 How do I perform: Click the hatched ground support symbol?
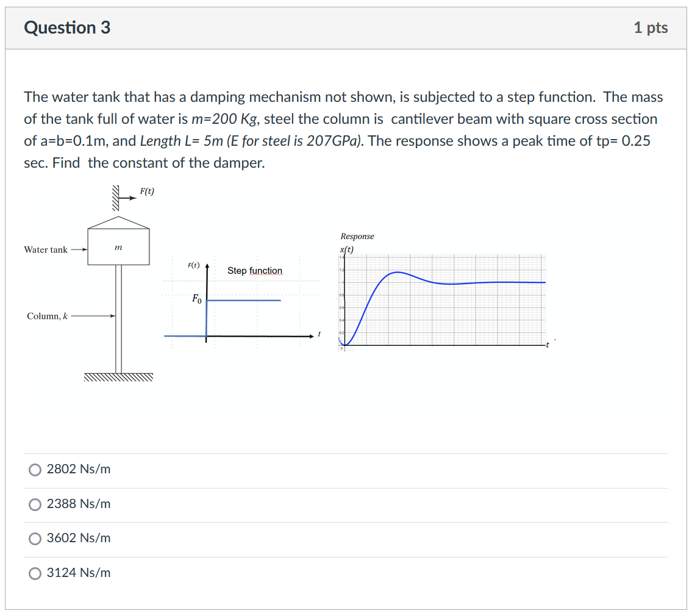coord(118,378)
